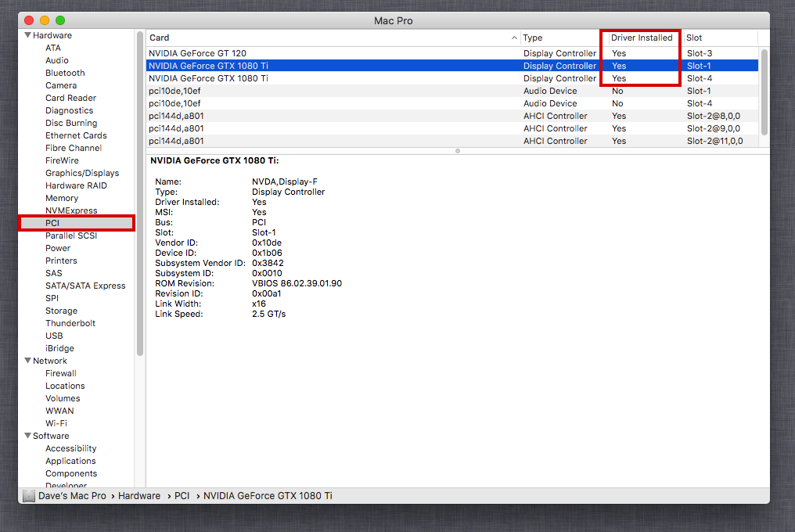Open Fibre Channel entry
The width and height of the screenshot is (795, 532).
(74, 148)
